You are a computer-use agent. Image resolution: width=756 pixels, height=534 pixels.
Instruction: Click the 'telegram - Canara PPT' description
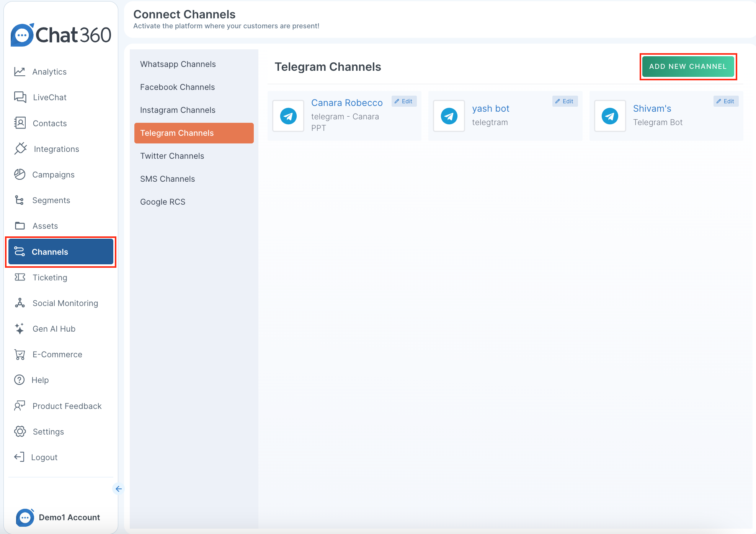pyautogui.click(x=345, y=122)
